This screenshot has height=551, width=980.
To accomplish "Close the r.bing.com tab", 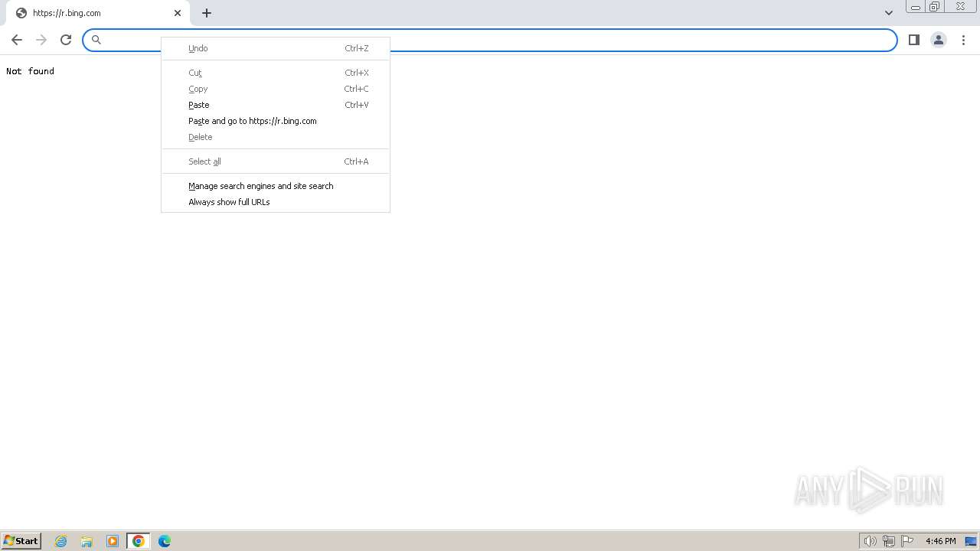I will [178, 13].
